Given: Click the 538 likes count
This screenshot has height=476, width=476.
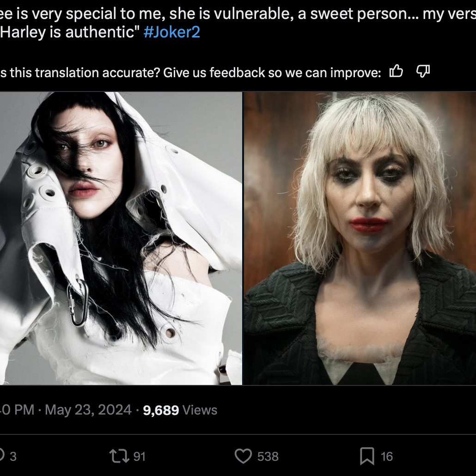Looking at the screenshot, I should coord(268,457).
